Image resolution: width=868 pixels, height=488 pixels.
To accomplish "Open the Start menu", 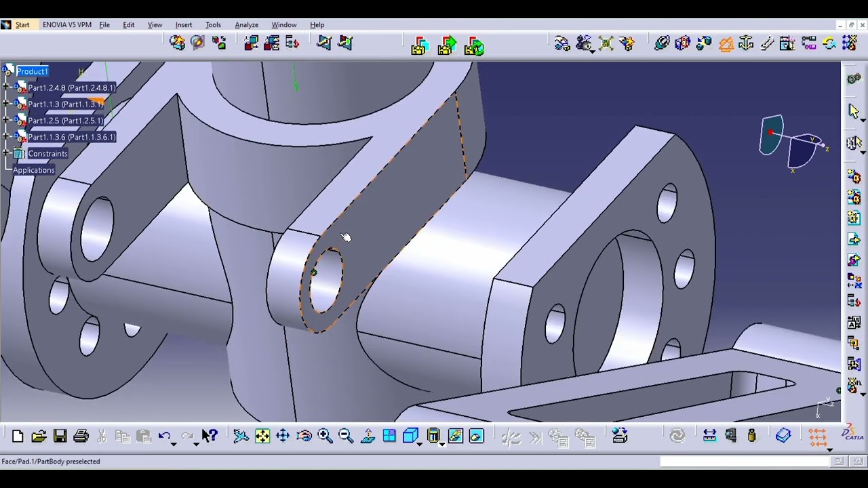I will 22,25.
